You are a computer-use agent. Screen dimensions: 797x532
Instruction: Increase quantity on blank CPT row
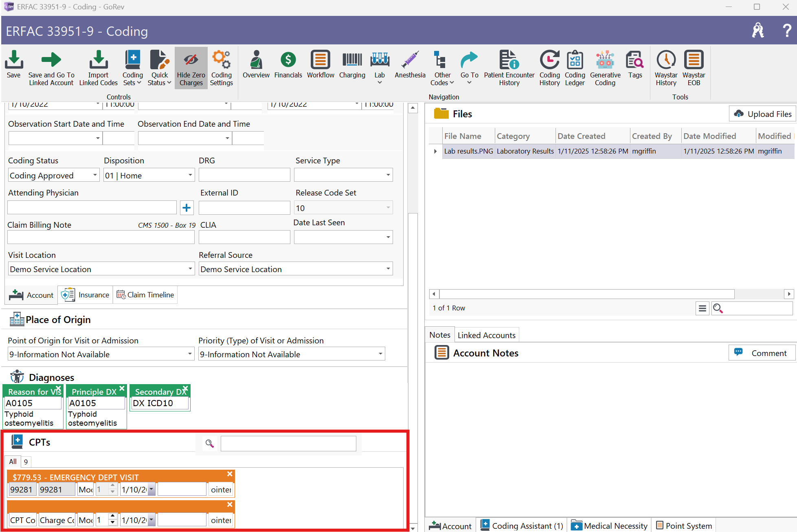(113, 517)
